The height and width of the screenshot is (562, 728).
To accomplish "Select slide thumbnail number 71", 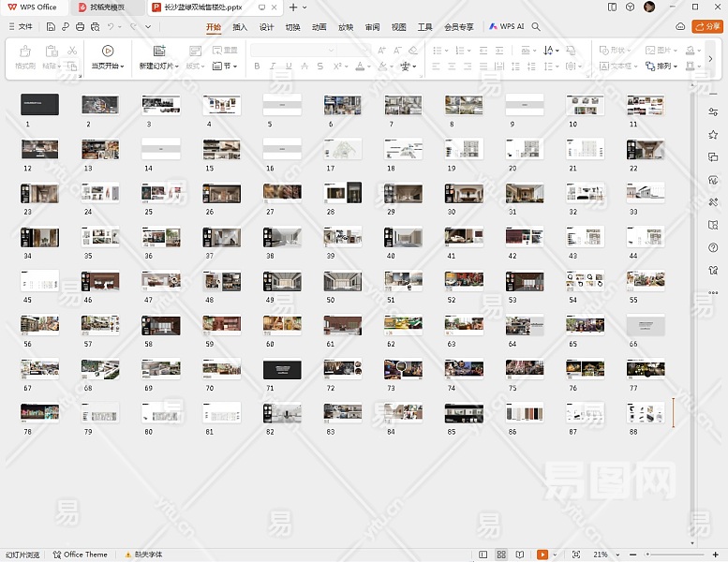I will pos(281,370).
